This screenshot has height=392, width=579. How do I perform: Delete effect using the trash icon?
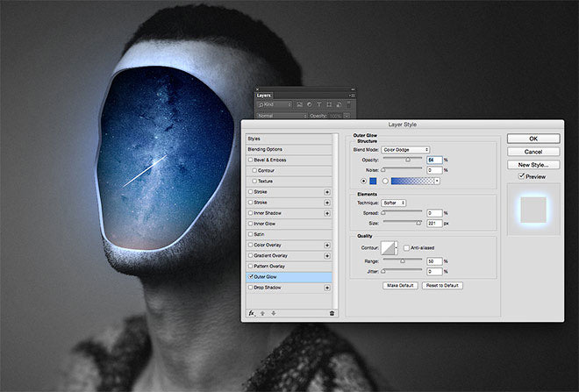click(x=332, y=313)
